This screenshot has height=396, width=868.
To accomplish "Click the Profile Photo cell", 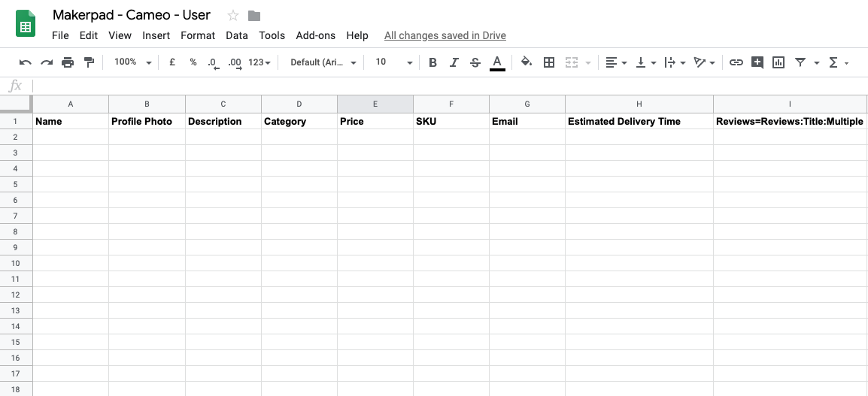I will (x=147, y=121).
